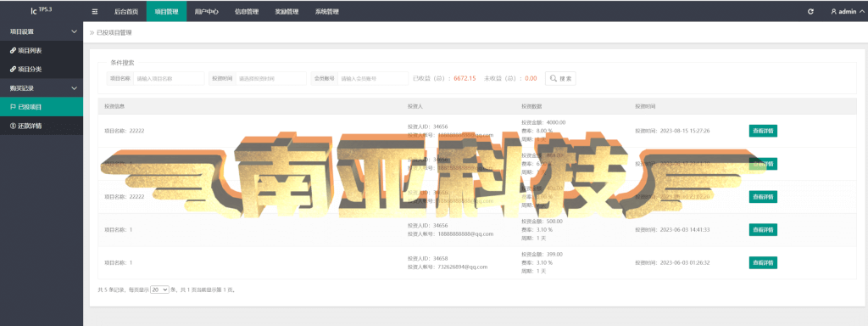Click link icon beside 项目列表
Viewport: 868px width, 326px height.
14,50
